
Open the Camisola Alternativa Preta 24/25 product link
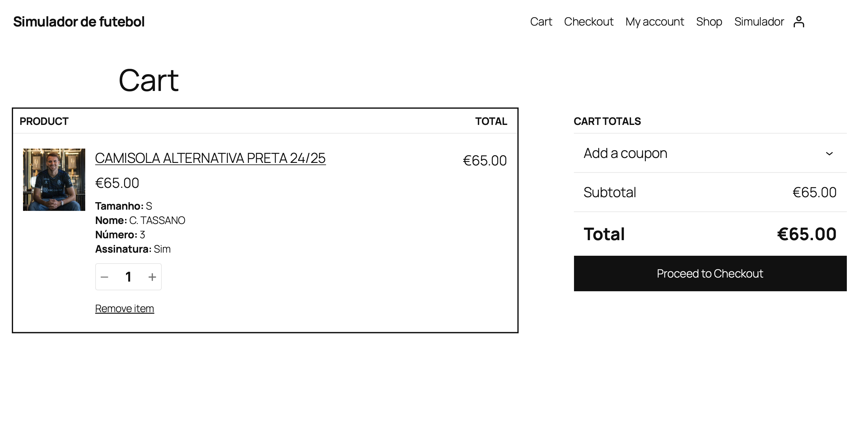click(x=210, y=158)
